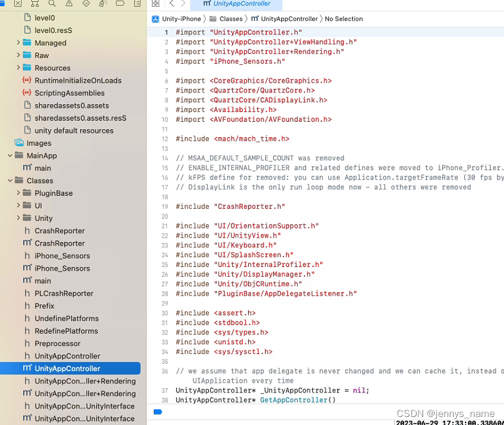504x425 pixels.
Task: Click the forward navigation chevron
Action: 182,4
